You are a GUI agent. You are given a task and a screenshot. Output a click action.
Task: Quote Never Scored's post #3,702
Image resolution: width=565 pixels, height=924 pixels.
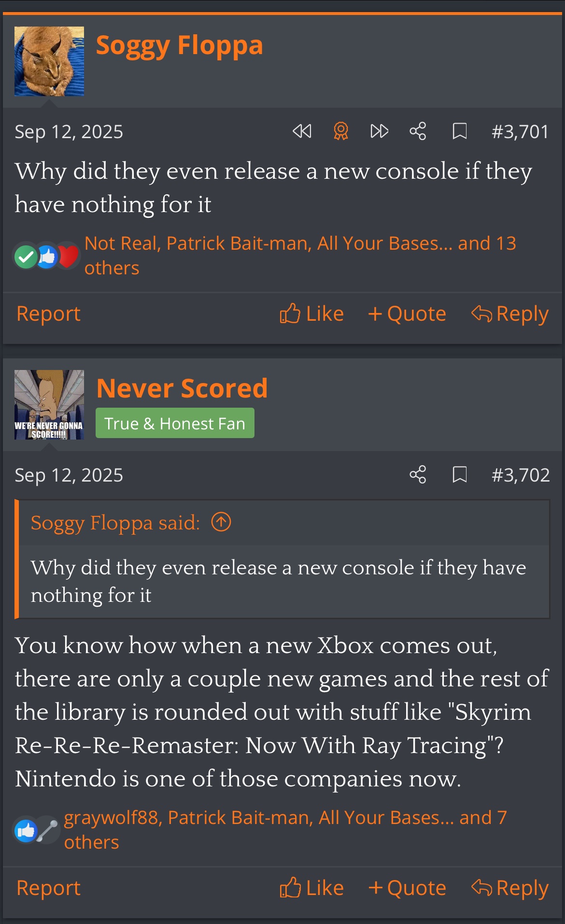click(407, 888)
